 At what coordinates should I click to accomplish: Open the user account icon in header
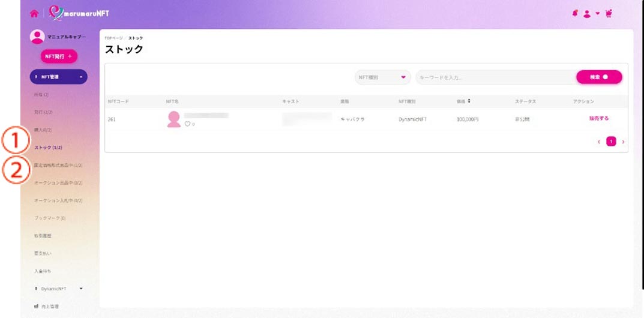[x=587, y=14]
